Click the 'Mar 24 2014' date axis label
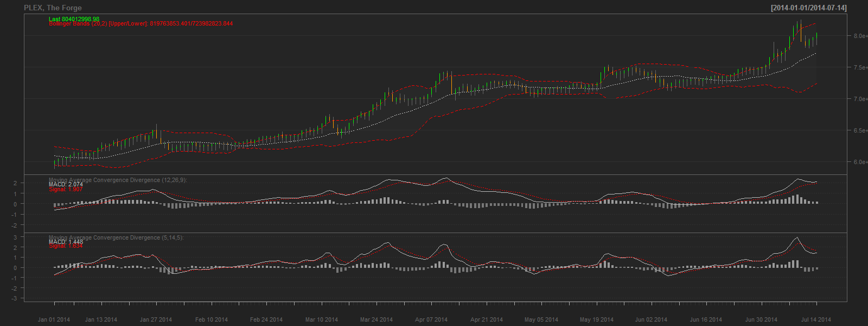The width and height of the screenshot is (868, 326). tap(376, 319)
